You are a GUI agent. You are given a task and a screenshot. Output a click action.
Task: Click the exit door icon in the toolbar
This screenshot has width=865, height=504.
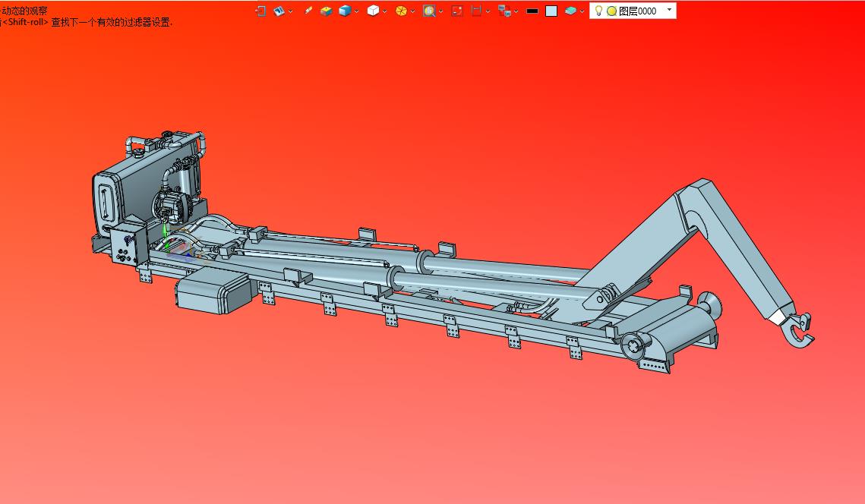point(260,11)
